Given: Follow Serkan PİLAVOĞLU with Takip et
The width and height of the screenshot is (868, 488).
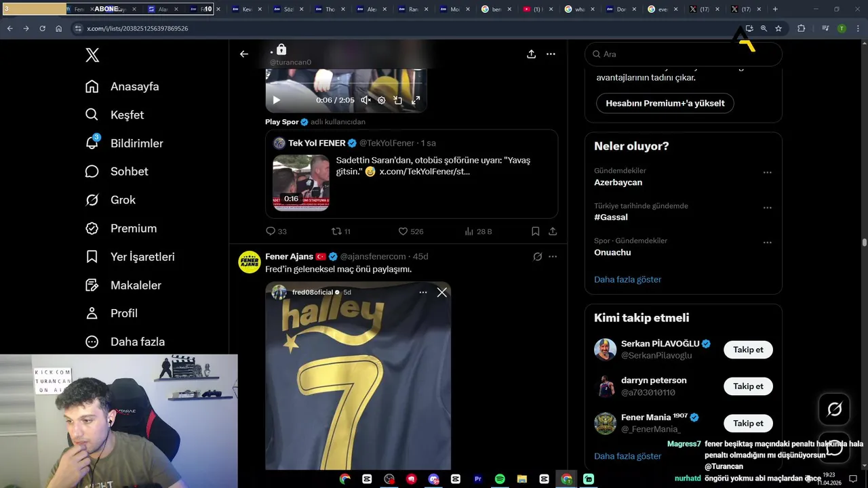Looking at the screenshot, I should (748, 350).
